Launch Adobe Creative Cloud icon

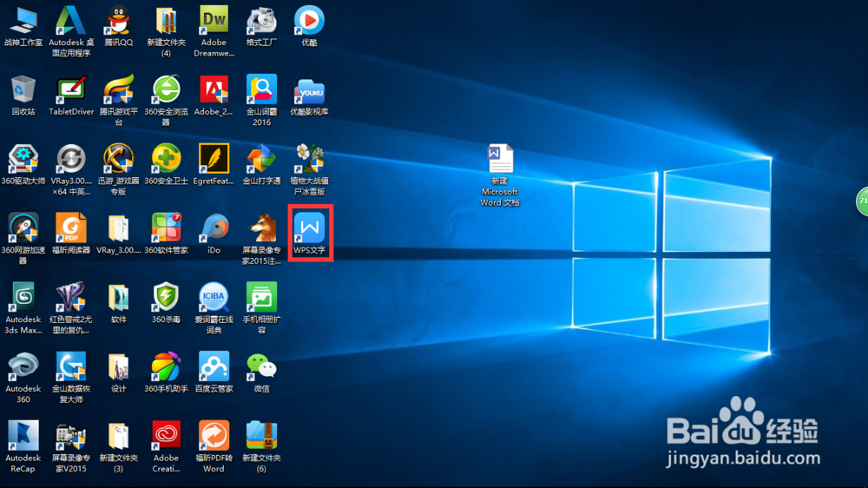166,437
